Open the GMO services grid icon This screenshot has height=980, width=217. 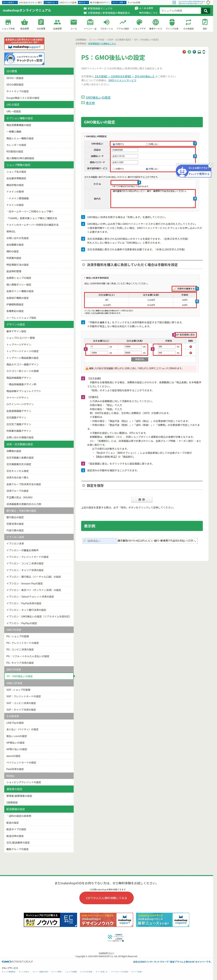(x=174, y=2)
